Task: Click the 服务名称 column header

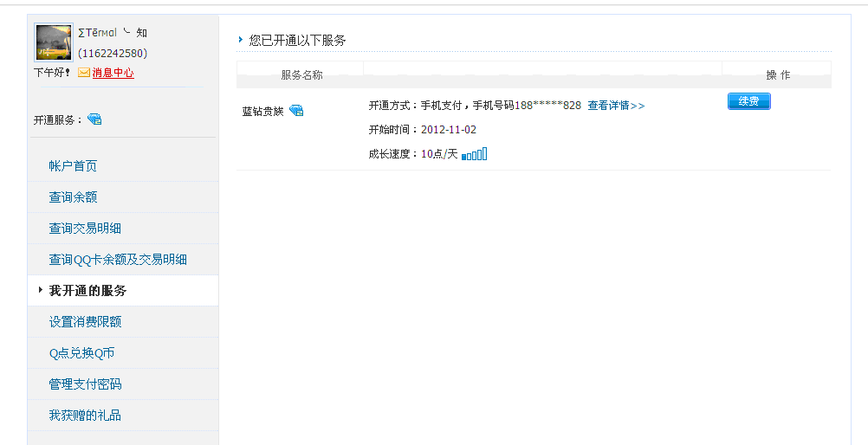Action: point(301,74)
